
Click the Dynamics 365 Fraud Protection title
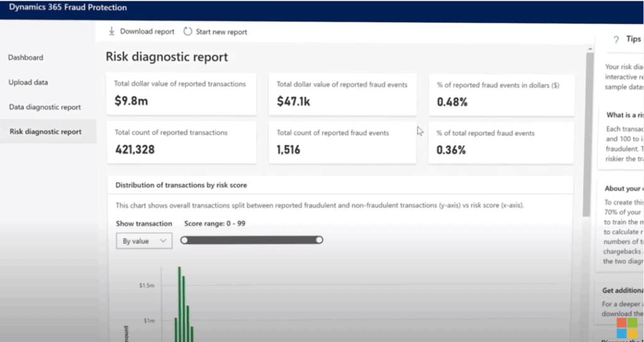tap(68, 8)
